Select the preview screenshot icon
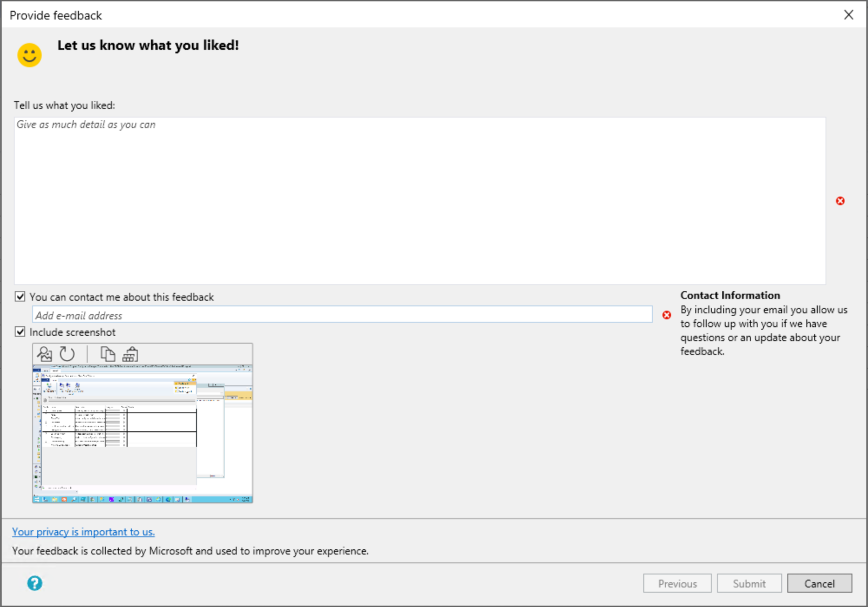868x607 pixels. pyautogui.click(x=45, y=354)
